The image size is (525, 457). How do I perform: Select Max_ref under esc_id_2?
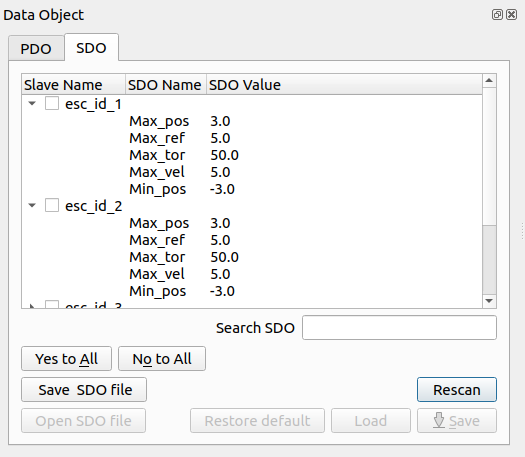[x=157, y=240]
